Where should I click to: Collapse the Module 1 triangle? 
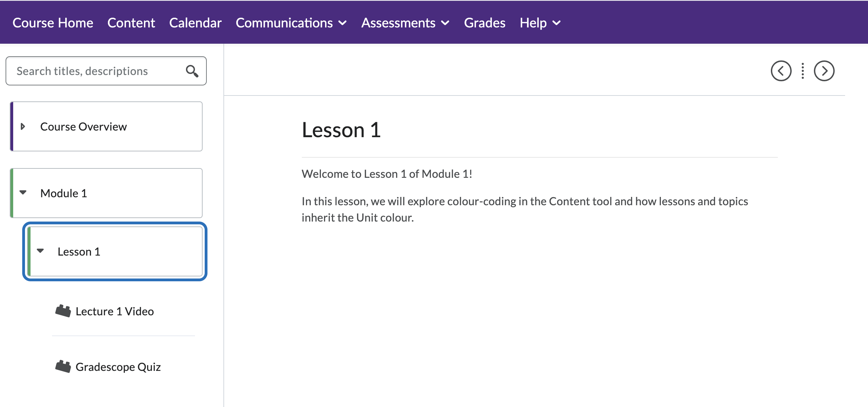tap(23, 192)
